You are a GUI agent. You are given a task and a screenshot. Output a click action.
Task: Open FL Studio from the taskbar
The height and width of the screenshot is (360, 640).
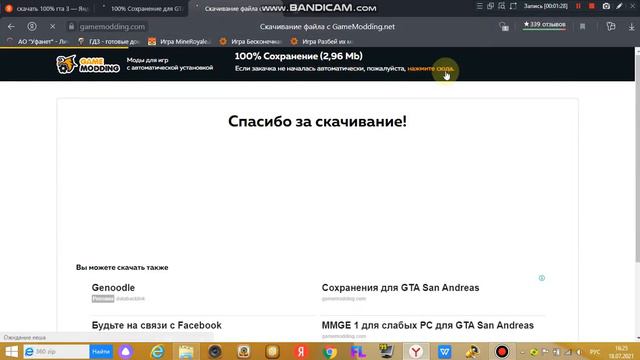tap(358, 351)
